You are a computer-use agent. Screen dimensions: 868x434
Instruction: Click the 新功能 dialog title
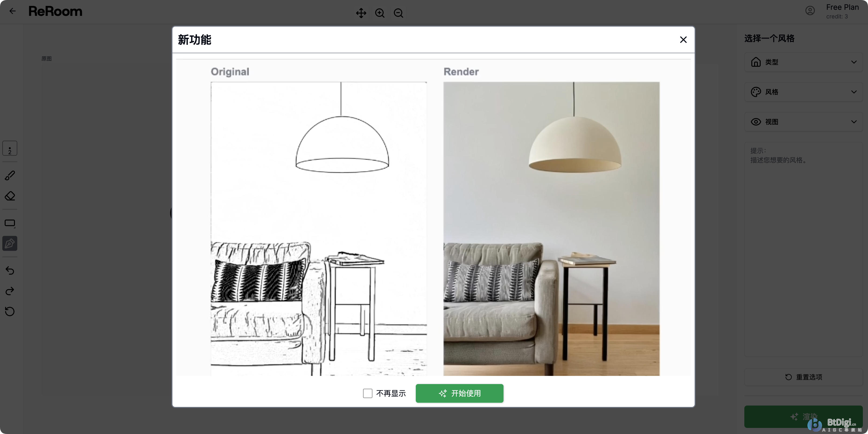click(195, 40)
